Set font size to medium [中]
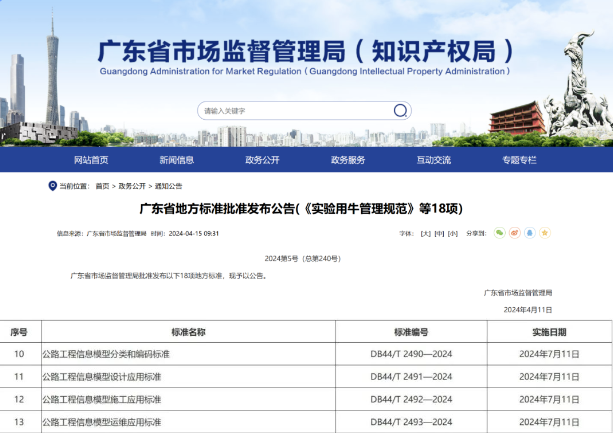 coord(439,233)
